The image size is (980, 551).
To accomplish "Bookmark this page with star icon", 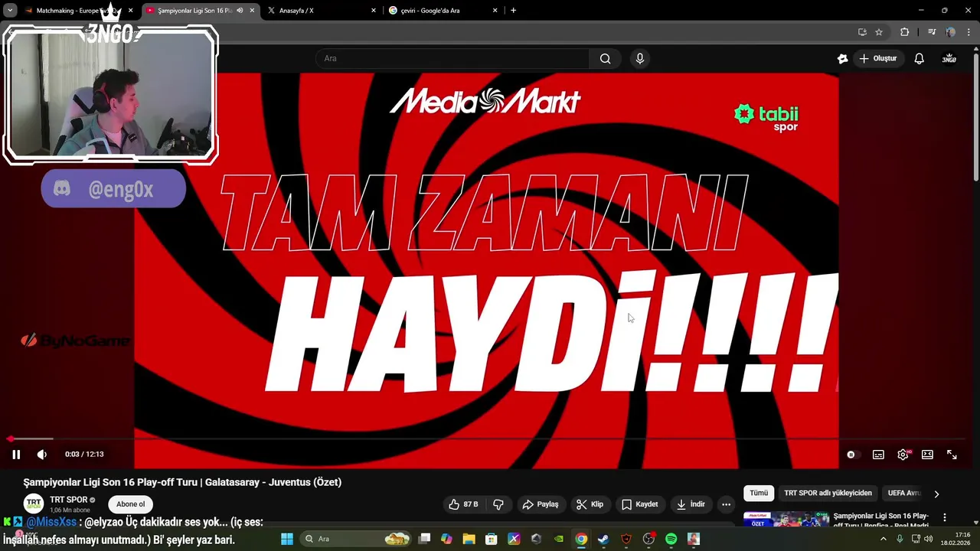I will point(879,32).
